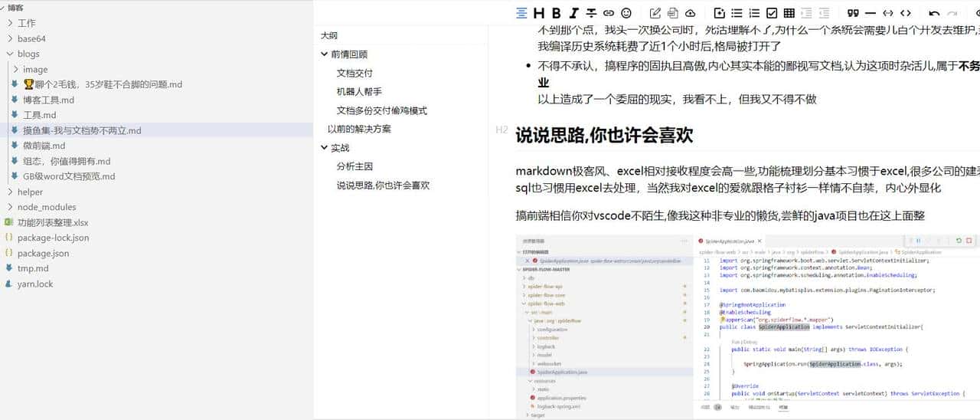The width and height of the screenshot is (980, 420).
Task: Insert a hyperlink with the chain icon
Action: [609, 13]
